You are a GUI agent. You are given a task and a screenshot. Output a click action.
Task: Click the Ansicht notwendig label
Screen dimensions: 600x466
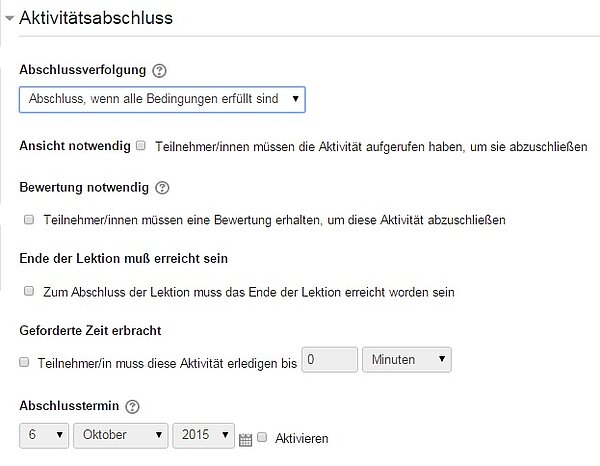pos(75,147)
